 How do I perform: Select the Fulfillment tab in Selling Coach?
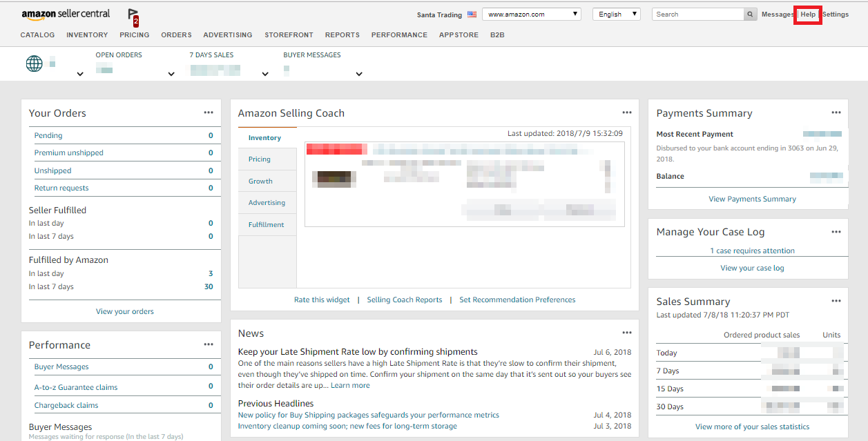267,225
